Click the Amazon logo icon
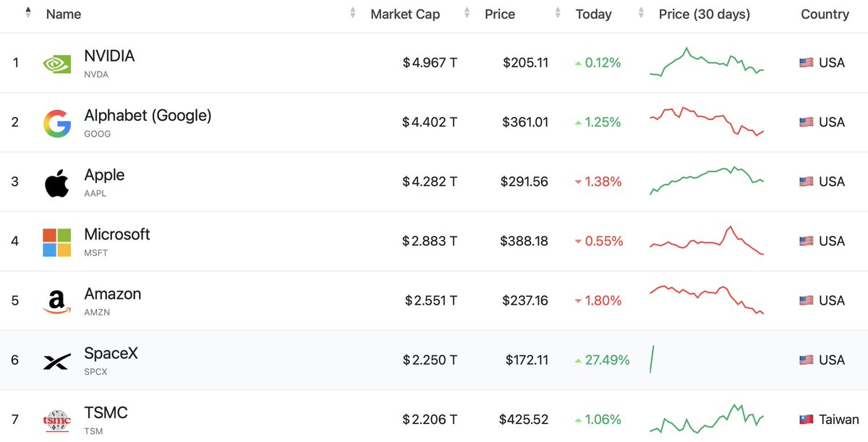Viewport: 868px width, 442px height. (x=56, y=302)
